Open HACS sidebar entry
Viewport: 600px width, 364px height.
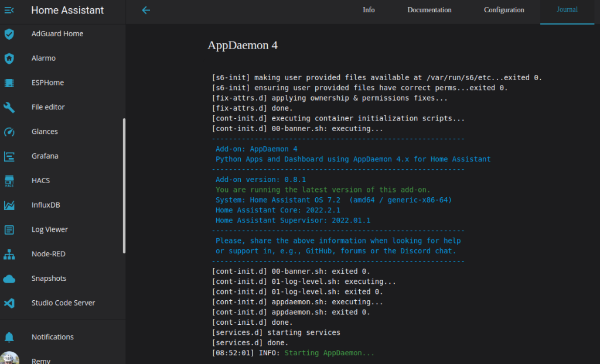tap(40, 180)
